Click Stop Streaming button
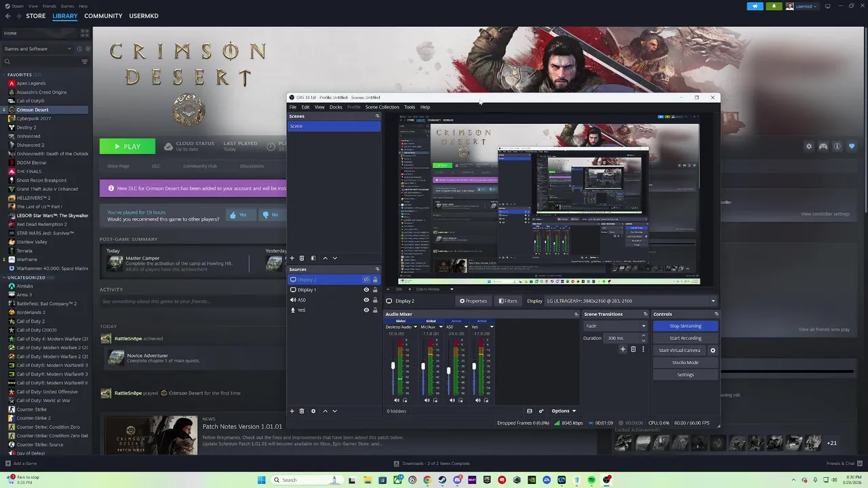This screenshot has width=868, height=488. [x=685, y=326]
